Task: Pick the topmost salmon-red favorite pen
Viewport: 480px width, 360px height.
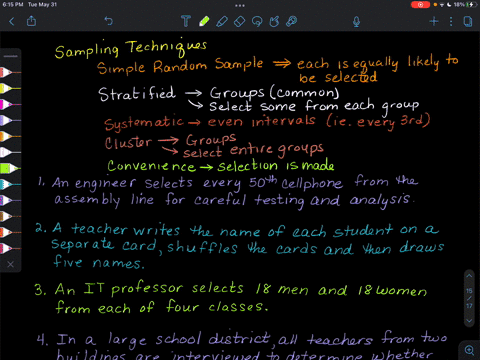Action: coord(10,72)
